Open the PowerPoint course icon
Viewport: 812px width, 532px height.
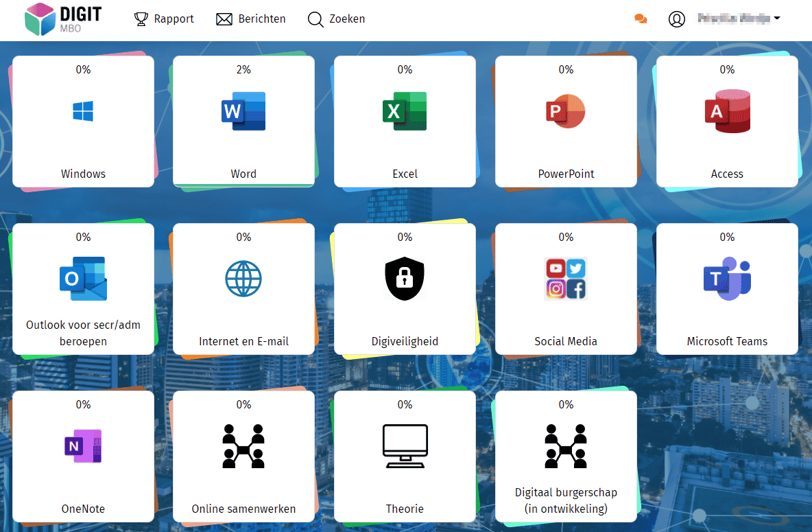tap(566, 111)
